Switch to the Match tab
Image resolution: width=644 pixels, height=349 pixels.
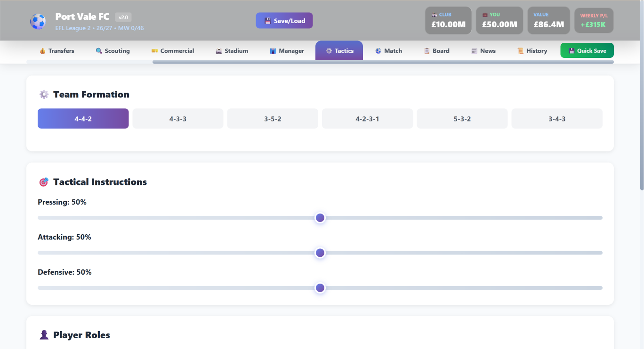(x=388, y=51)
